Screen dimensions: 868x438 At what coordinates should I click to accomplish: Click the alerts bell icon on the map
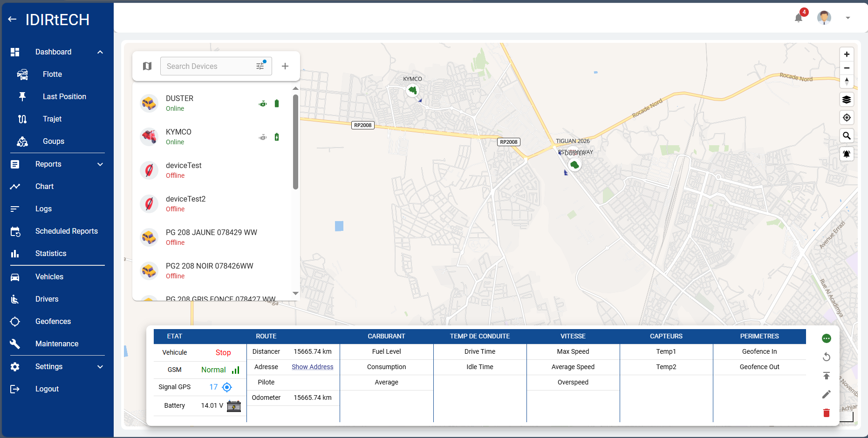pyautogui.click(x=847, y=154)
